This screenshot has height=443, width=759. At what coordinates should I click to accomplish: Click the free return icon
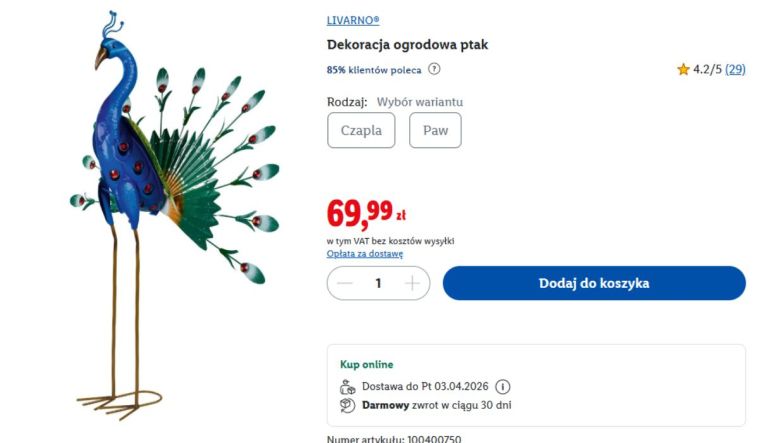coord(348,405)
